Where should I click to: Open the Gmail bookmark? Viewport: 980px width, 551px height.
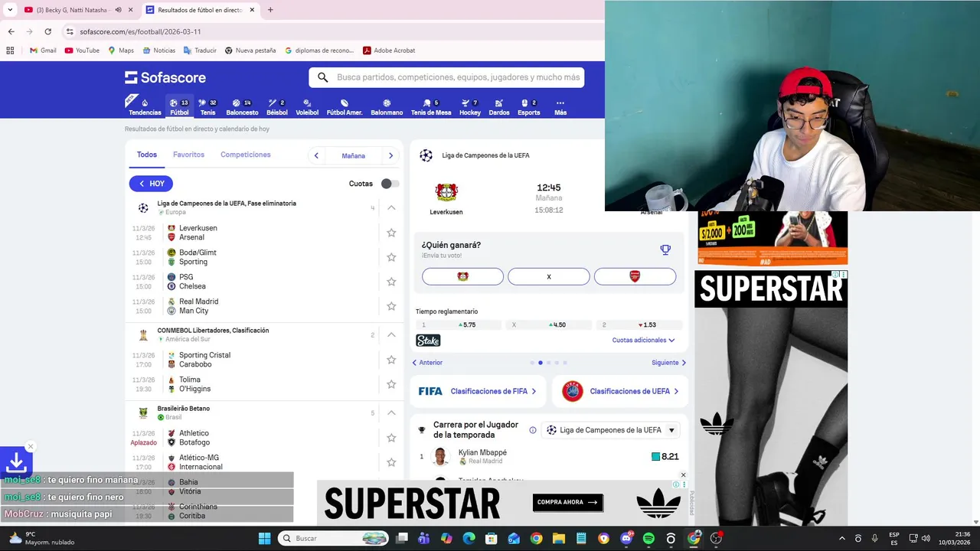point(43,51)
